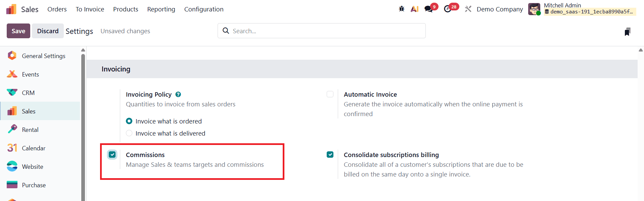Discard the pending changes
Screen dimensions: 644x201
[48, 31]
